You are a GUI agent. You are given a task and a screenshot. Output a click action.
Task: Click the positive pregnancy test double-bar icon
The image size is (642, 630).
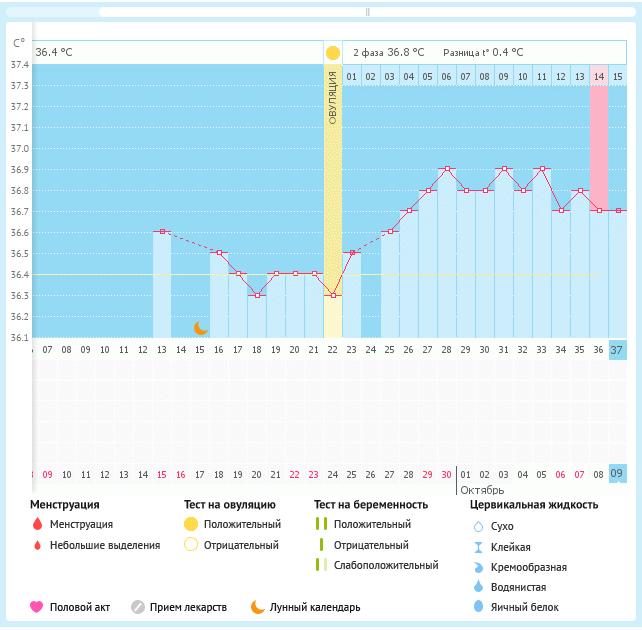[320, 524]
